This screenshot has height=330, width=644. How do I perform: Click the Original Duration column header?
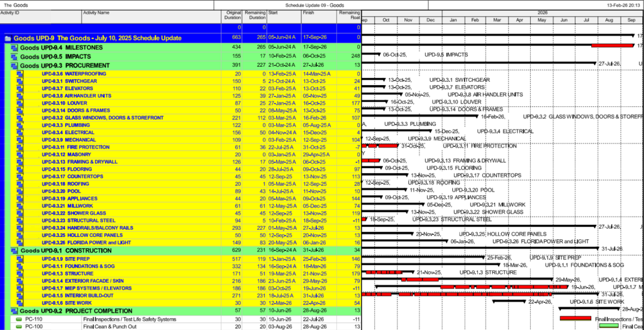pos(231,15)
